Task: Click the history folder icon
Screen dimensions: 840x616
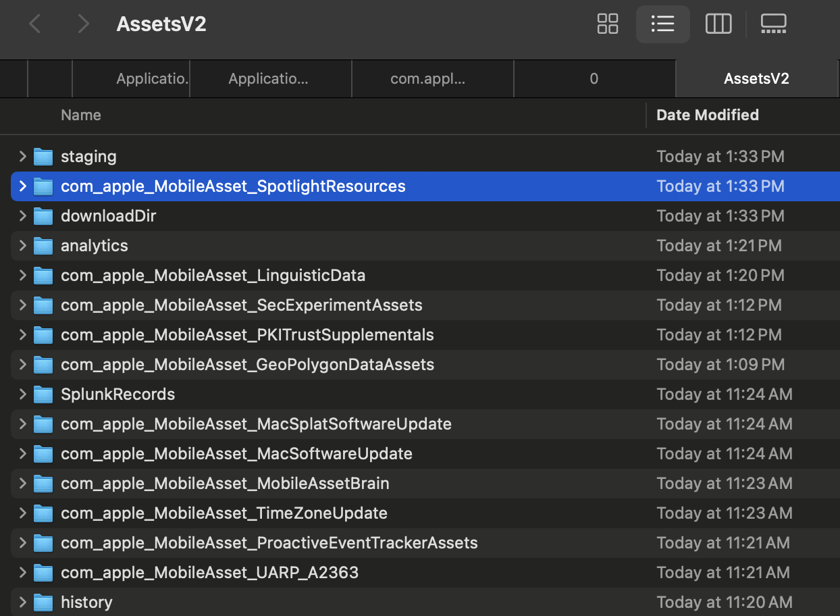Action: click(x=43, y=602)
